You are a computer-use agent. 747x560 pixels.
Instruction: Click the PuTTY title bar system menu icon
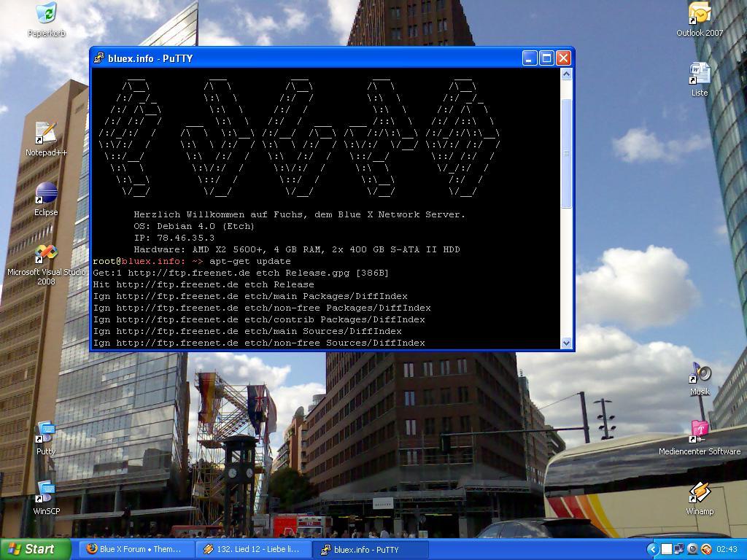coord(99,58)
